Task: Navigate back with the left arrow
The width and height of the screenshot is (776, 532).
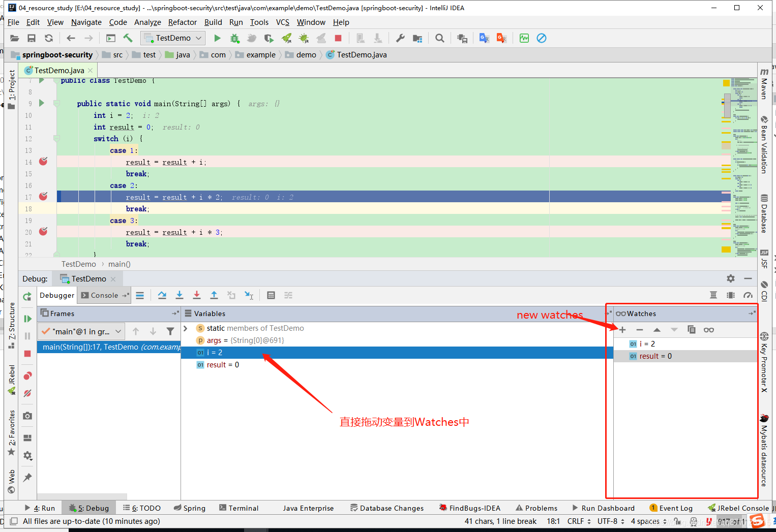Action: [71, 38]
